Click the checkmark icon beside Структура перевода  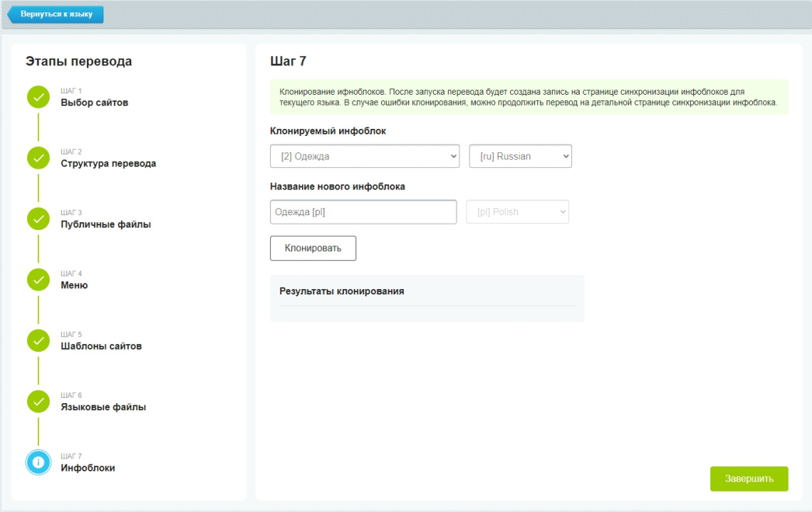[38, 158]
